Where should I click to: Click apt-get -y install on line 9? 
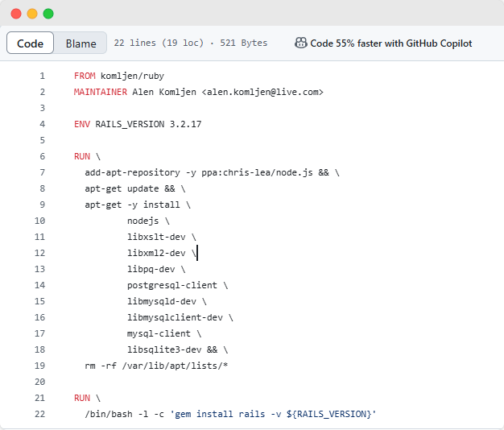point(132,205)
